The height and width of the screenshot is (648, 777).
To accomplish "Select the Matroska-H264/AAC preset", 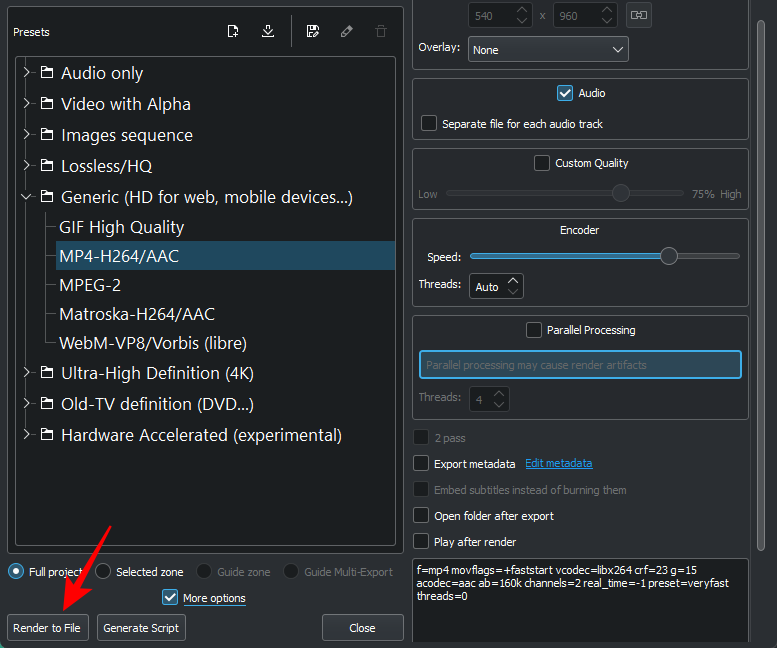I will pyautogui.click(x=137, y=314).
